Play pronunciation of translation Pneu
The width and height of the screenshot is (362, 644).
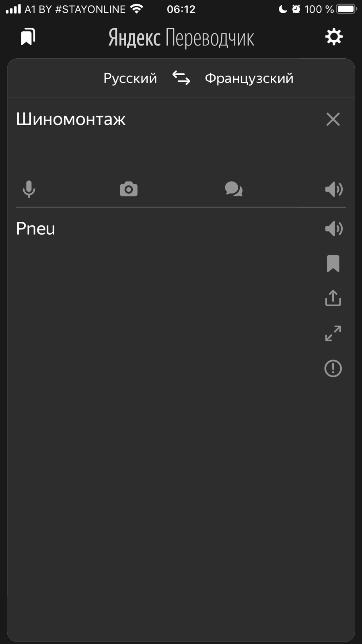point(333,229)
